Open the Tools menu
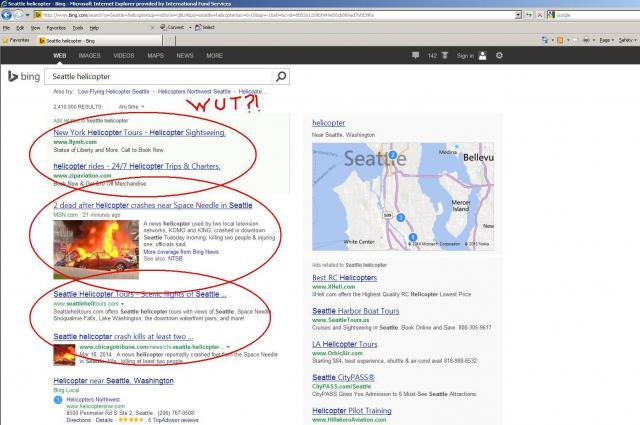Viewport: 640px width, 425px height. [x=78, y=28]
